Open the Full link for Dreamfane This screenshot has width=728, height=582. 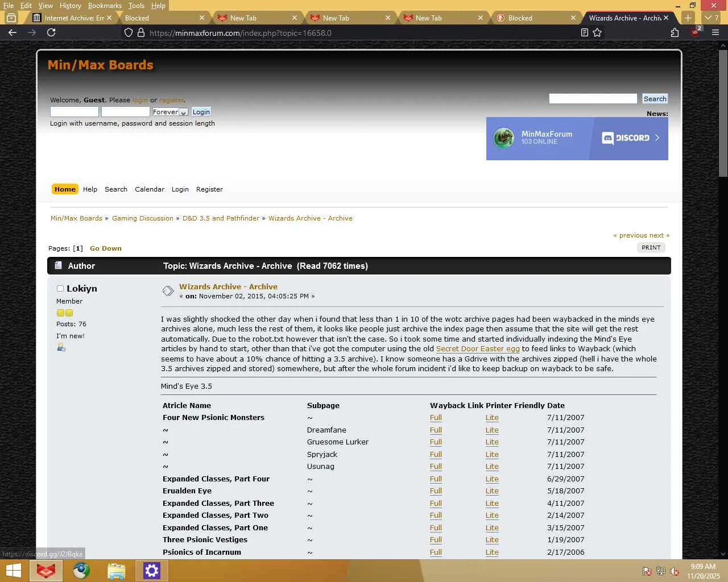click(x=436, y=430)
